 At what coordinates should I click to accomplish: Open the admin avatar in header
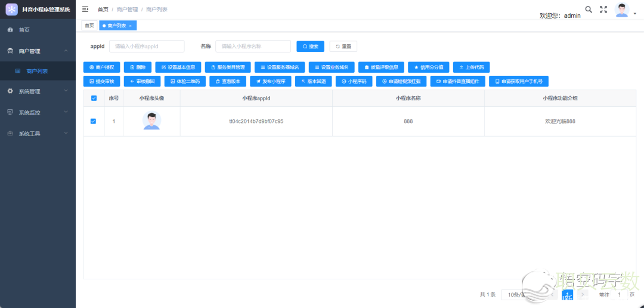click(x=622, y=10)
